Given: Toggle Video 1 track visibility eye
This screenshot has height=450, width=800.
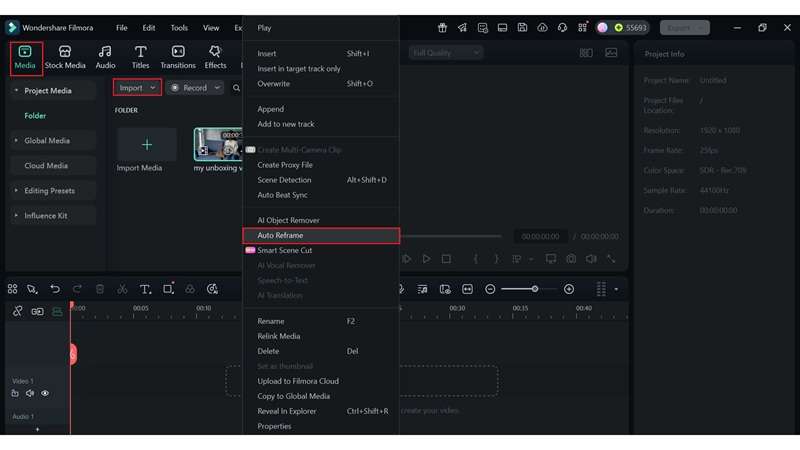Looking at the screenshot, I should click(45, 393).
